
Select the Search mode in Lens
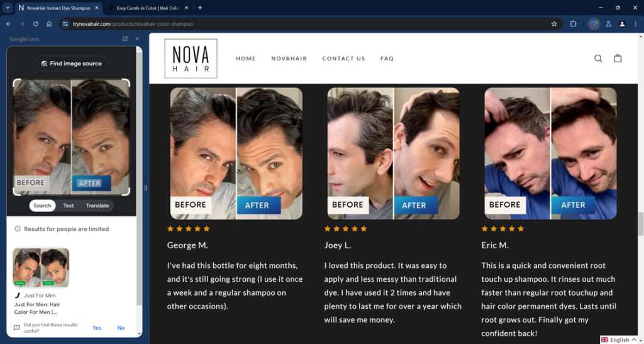pyautogui.click(x=42, y=206)
